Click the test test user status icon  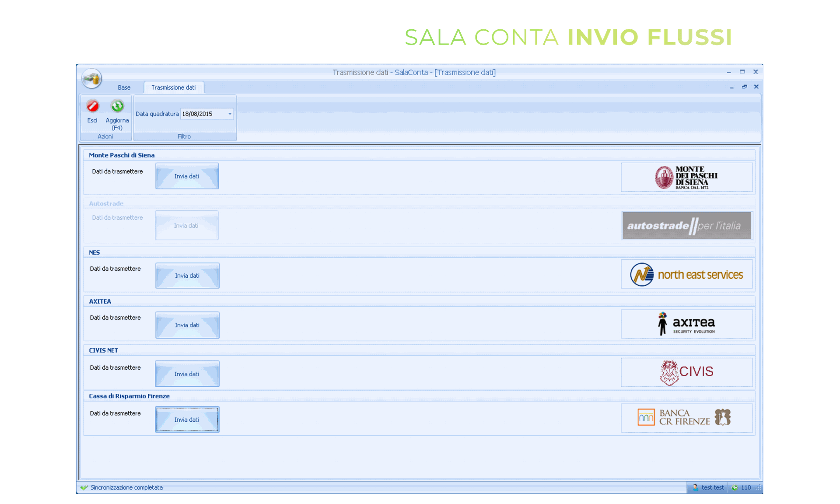[695, 487]
